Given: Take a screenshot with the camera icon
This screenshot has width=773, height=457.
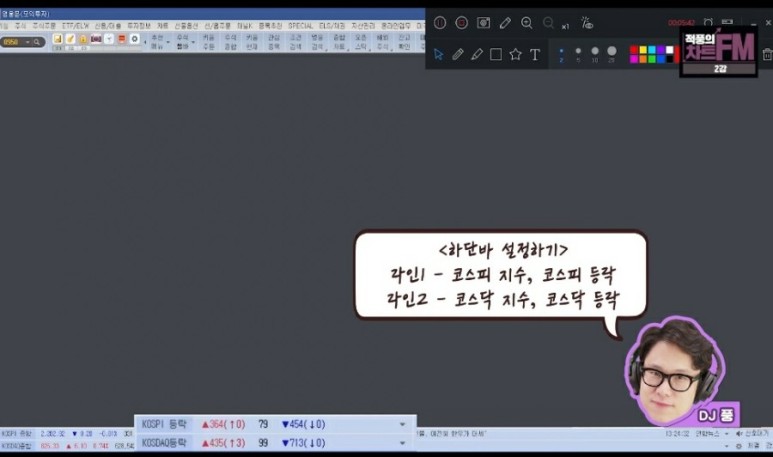Looking at the screenshot, I should (x=483, y=23).
